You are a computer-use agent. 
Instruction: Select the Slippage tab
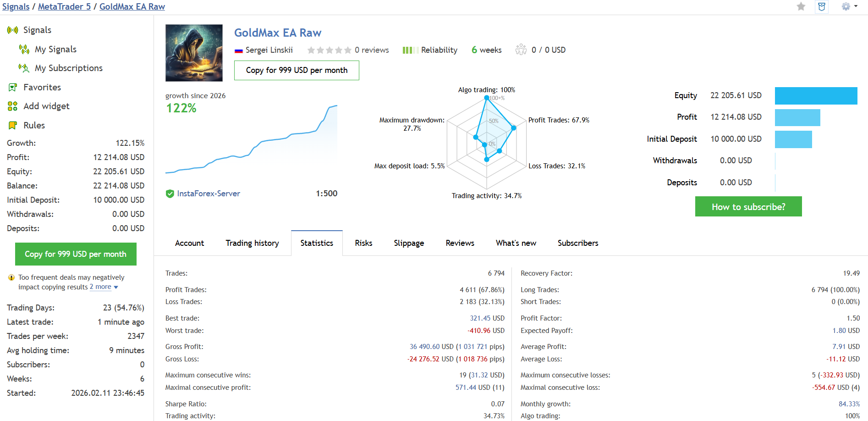(409, 243)
